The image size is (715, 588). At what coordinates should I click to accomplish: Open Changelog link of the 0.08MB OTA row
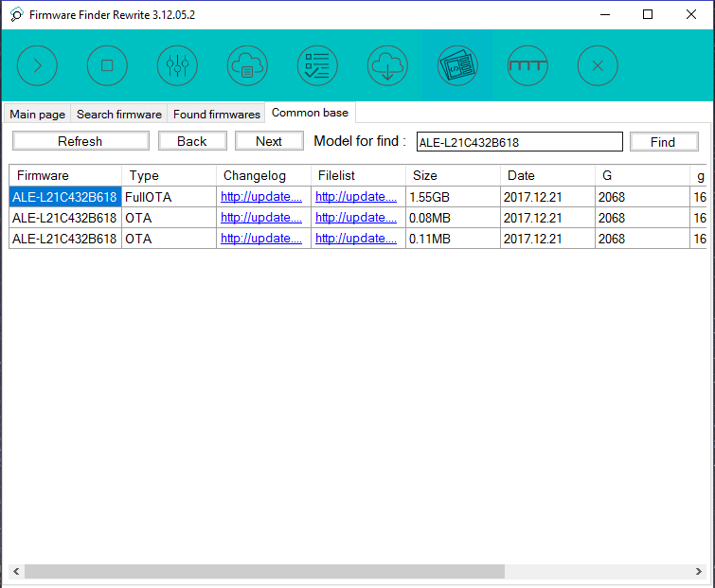pos(261,218)
